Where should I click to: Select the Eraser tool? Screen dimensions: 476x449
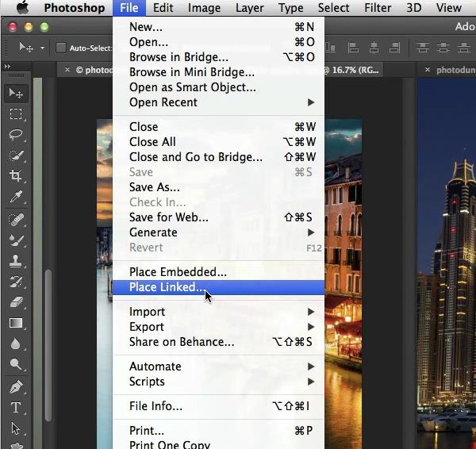[x=15, y=302]
